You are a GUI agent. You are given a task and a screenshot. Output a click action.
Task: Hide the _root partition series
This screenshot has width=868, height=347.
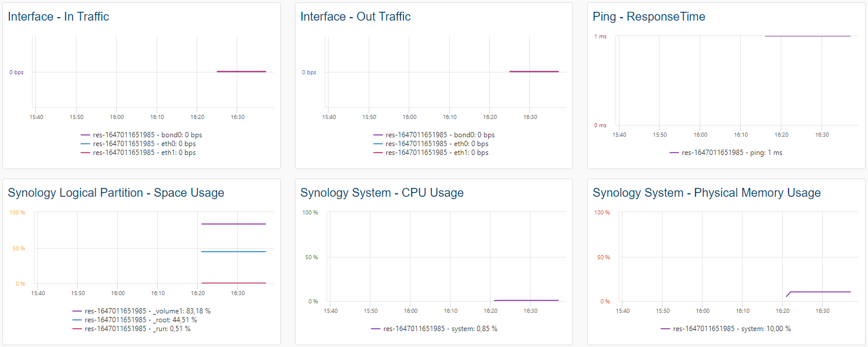coord(140,320)
